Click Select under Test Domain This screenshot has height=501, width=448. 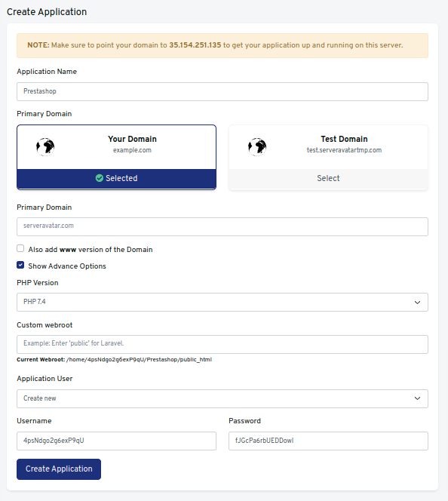click(328, 178)
